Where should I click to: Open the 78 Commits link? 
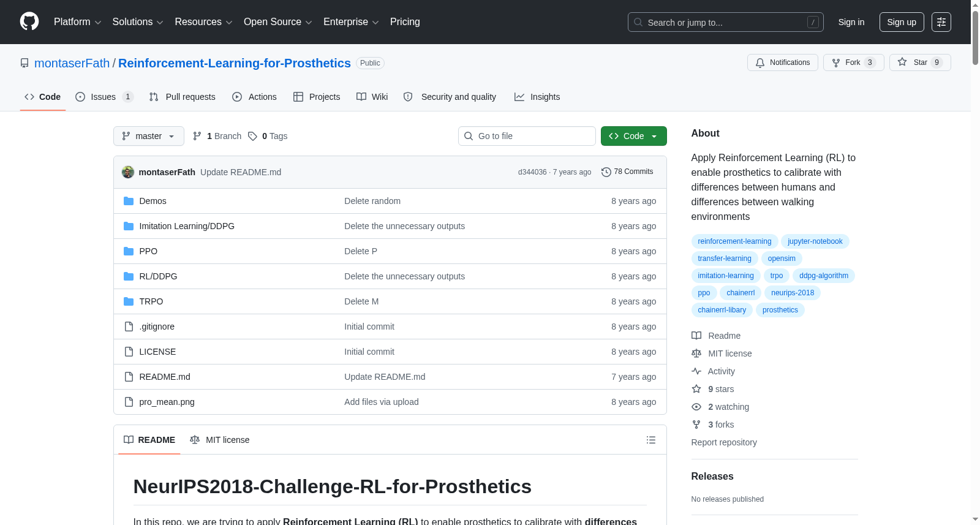tap(628, 172)
